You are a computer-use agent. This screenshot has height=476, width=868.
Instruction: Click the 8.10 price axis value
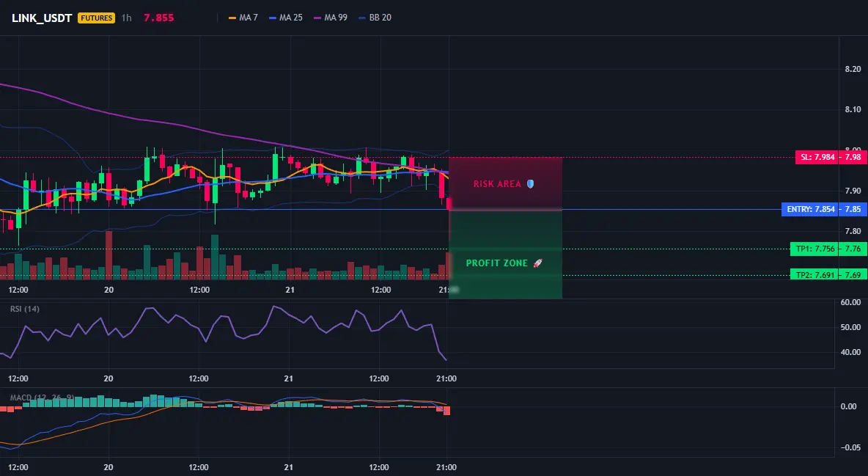point(853,110)
